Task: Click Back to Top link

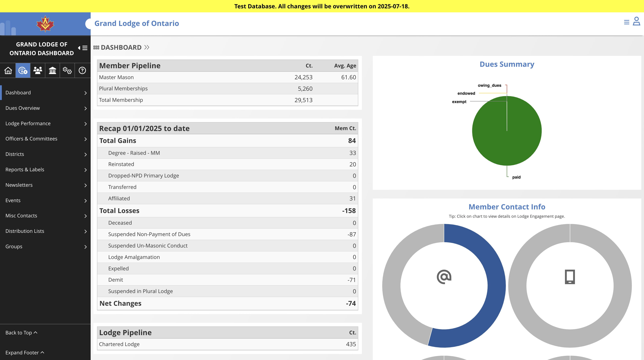Action: tap(21, 333)
